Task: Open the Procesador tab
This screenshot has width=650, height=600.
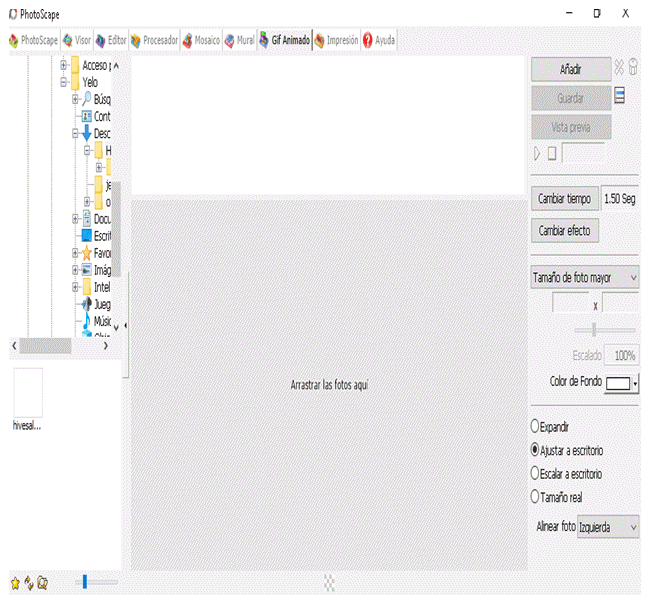Action: (154, 40)
